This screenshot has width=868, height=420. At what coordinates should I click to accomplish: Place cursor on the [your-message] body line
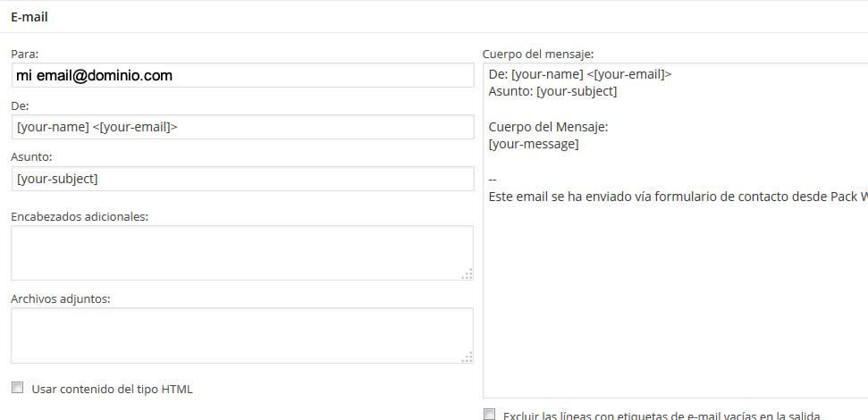[534, 145]
